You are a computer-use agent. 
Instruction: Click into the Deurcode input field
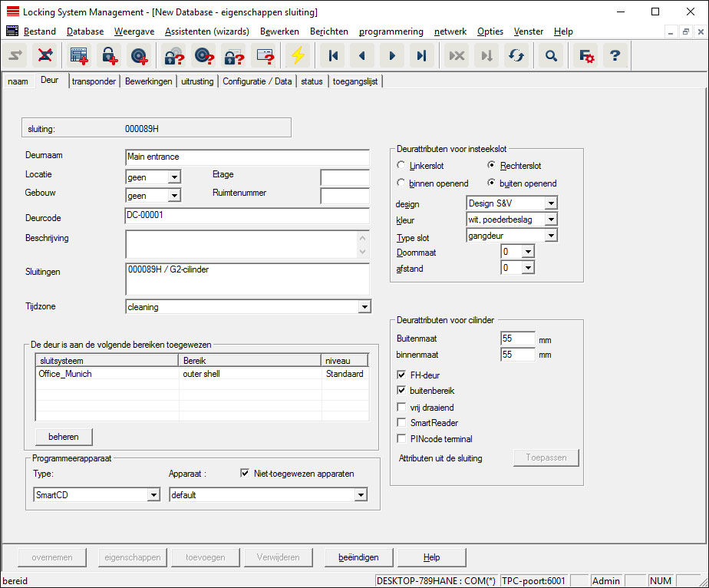pyautogui.click(x=246, y=216)
